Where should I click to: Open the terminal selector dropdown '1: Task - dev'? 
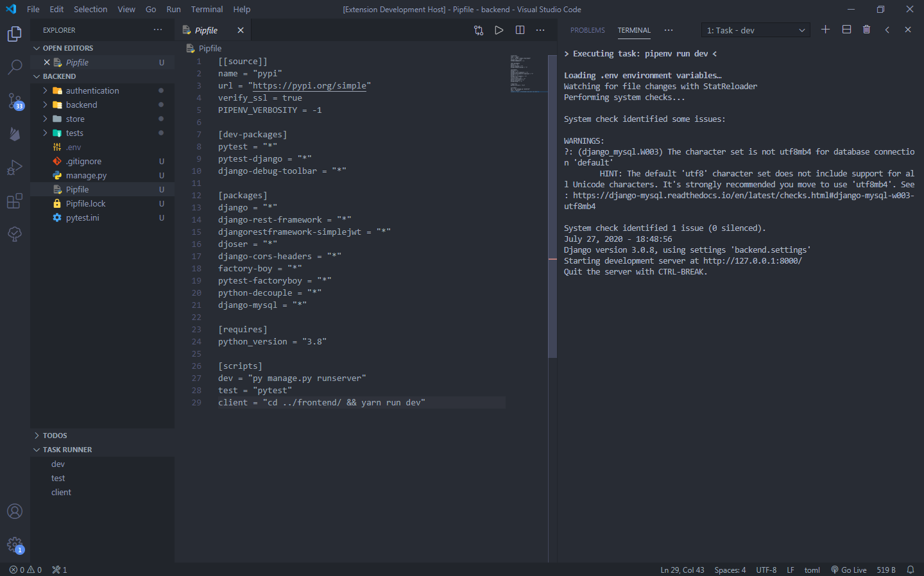756,30
